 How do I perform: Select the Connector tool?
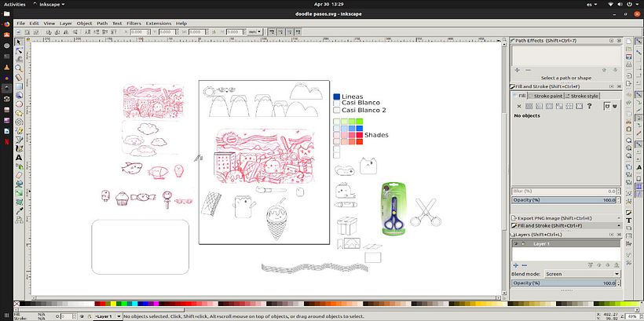click(19, 220)
